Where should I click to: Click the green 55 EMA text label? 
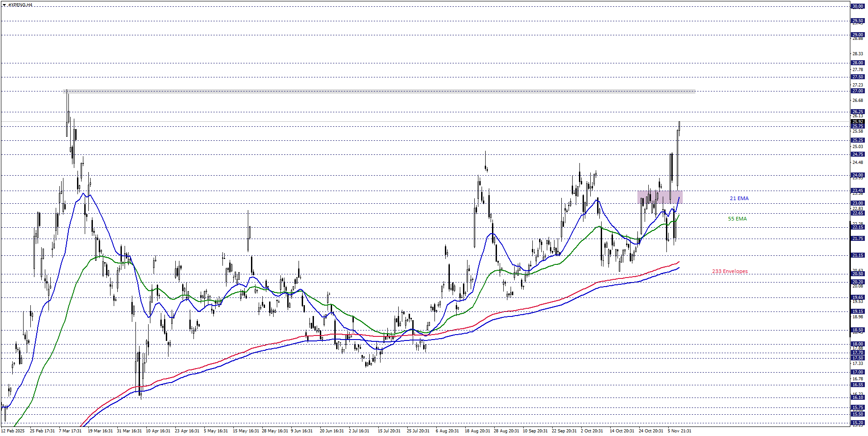[x=737, y=219]
